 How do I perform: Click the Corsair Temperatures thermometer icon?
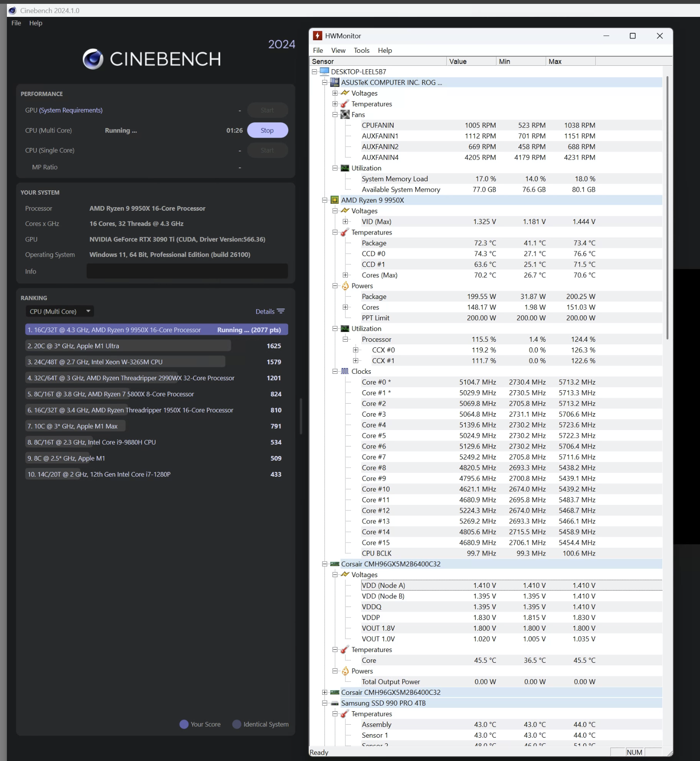click(345, 649)
